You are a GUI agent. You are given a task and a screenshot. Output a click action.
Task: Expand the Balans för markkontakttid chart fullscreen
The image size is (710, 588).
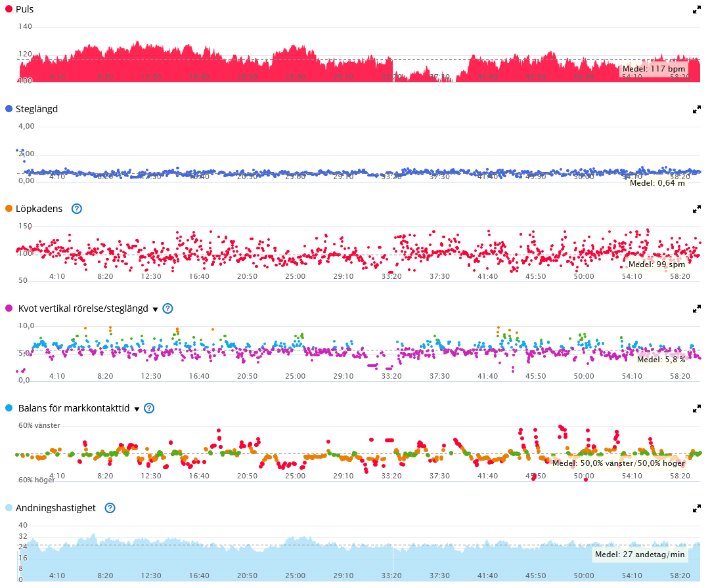[x=696, y=408]
